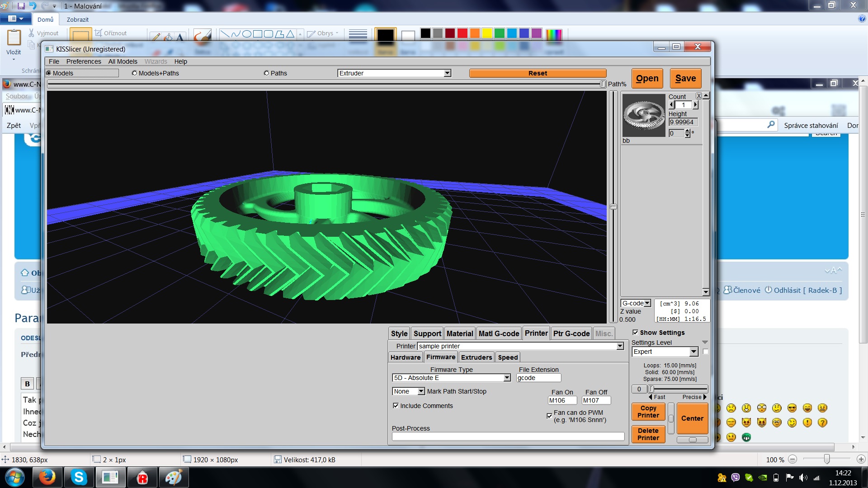This screenshot has height=488, width=868.
Task: Open Skype from the taskbar
Action: point(79,477)
